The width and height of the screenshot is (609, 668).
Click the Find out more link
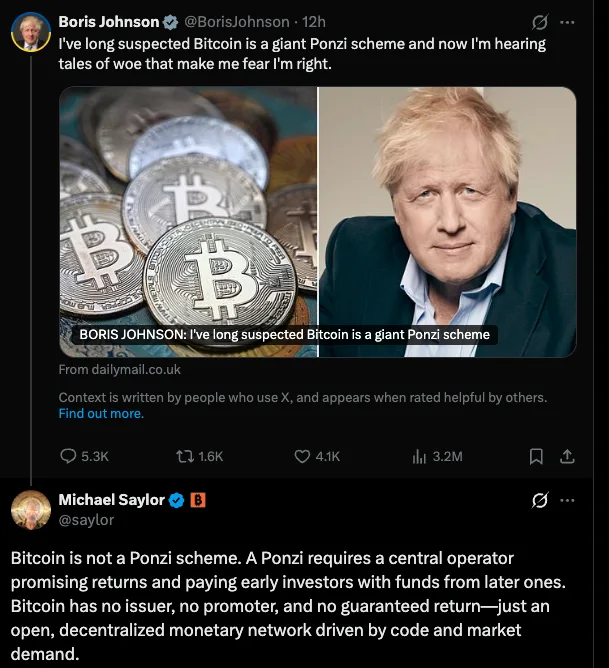[101, 413]
